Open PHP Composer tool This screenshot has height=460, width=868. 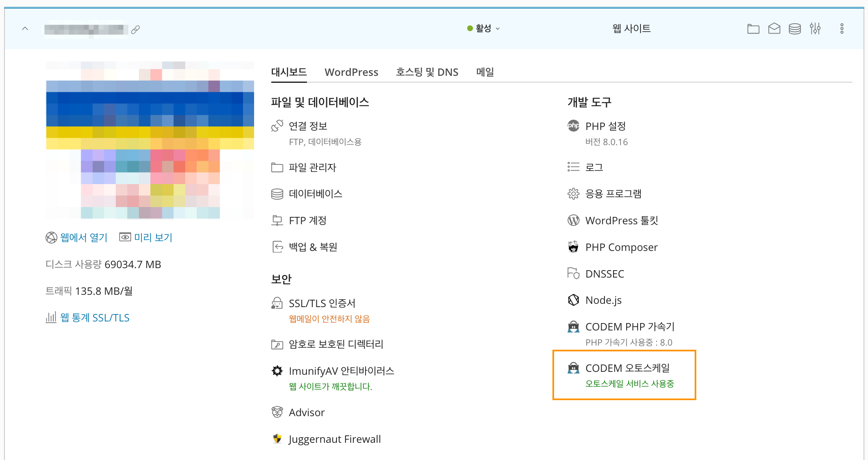pyautogui.click(x=621, y=247)
